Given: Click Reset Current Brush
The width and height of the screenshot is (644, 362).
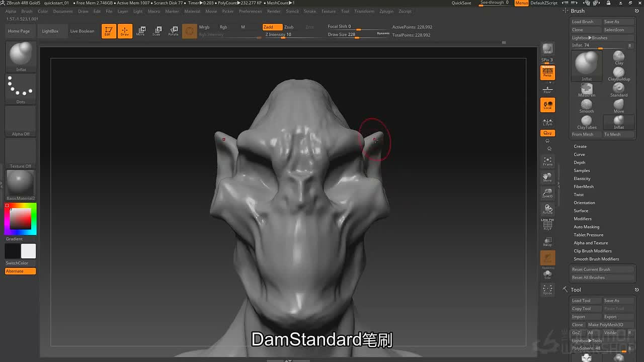Looking at the screenshot, I should click(x=603, y=269).
